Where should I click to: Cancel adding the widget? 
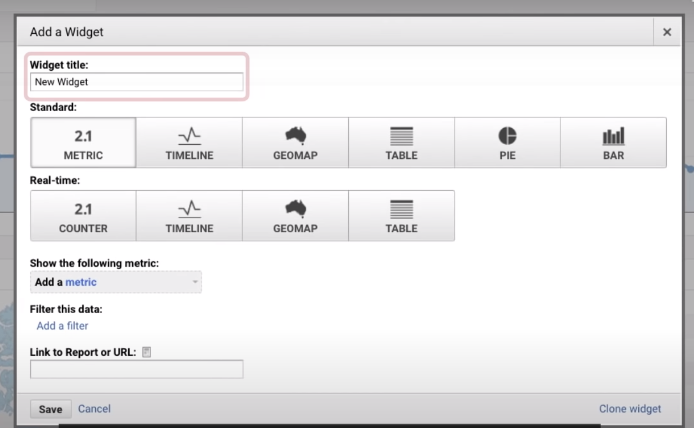coord(94,409)
